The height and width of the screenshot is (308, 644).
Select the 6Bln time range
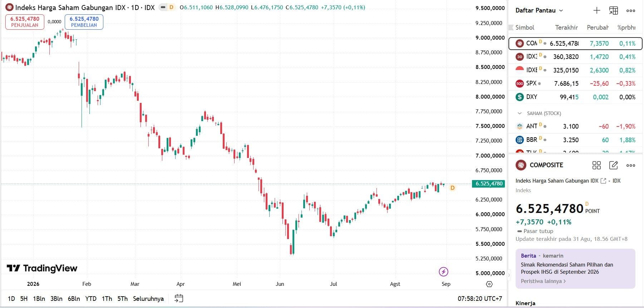(x=74, y=299)
